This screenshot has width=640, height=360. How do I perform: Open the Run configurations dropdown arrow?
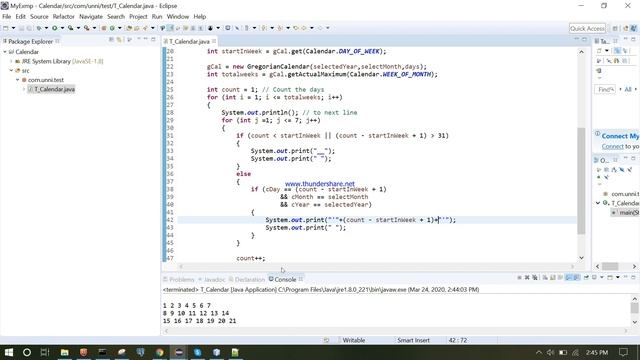[x=62, y=28]
